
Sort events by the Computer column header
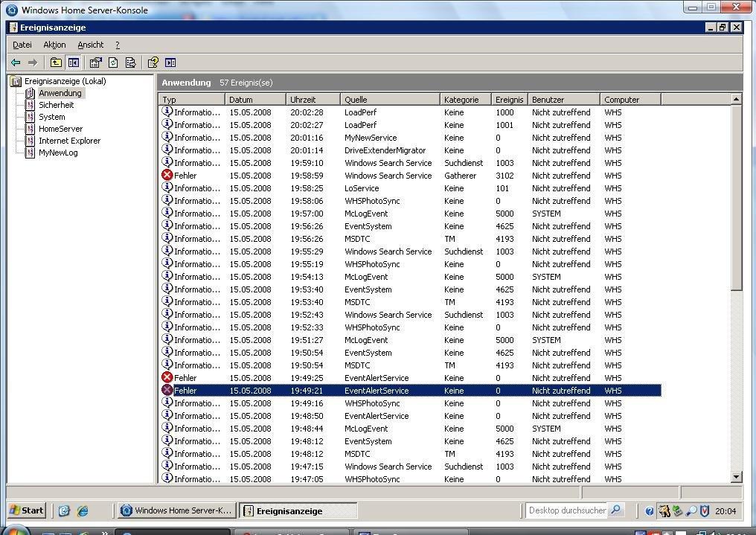point(631,99)
